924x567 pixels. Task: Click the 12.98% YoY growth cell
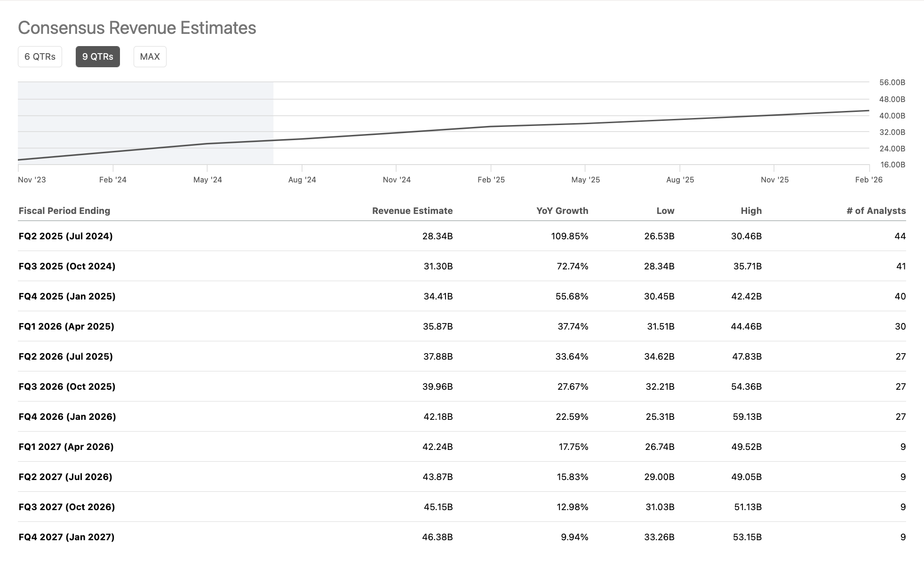pos(573,507)
